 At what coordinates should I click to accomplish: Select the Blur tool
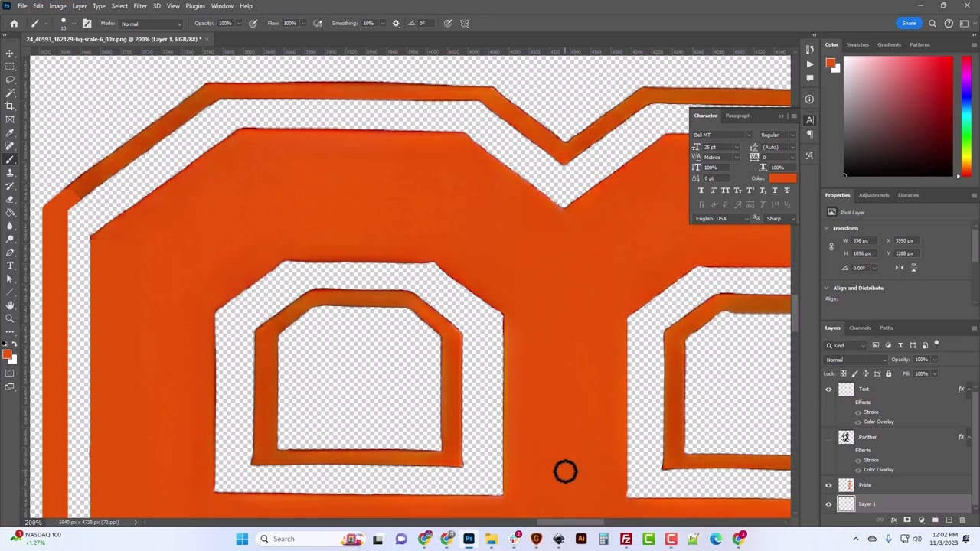click(10, 226)
